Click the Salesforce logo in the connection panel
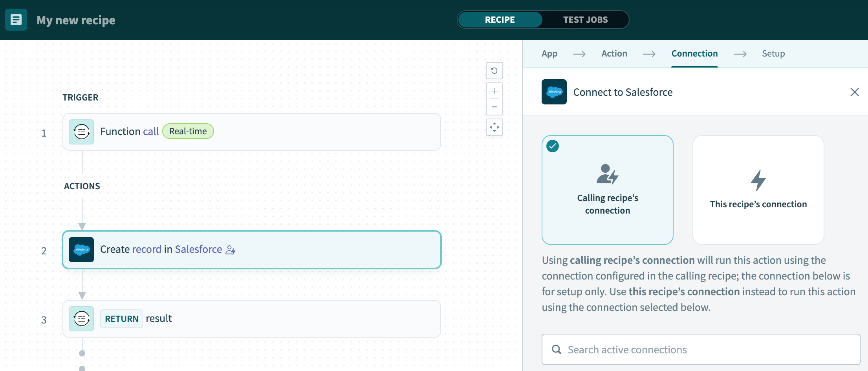The height and width of the screenshot is (371, 868). pos(554,92)
